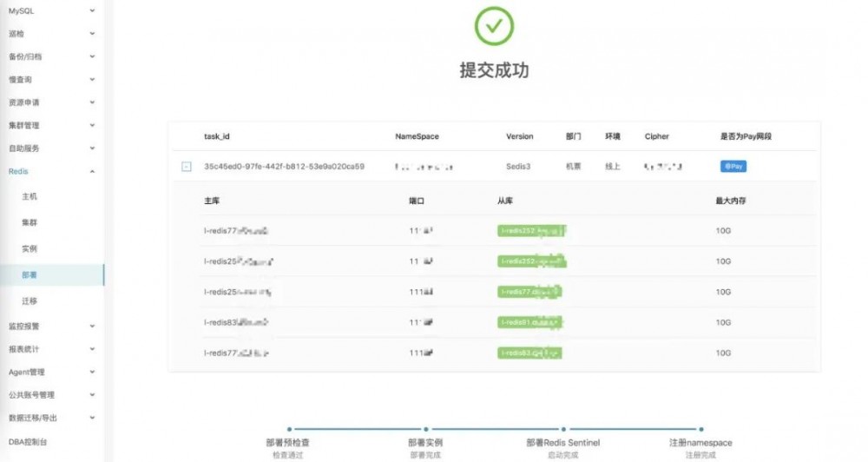Click the blue @Pay tag

pyautogui.click(x=733, y=166)
